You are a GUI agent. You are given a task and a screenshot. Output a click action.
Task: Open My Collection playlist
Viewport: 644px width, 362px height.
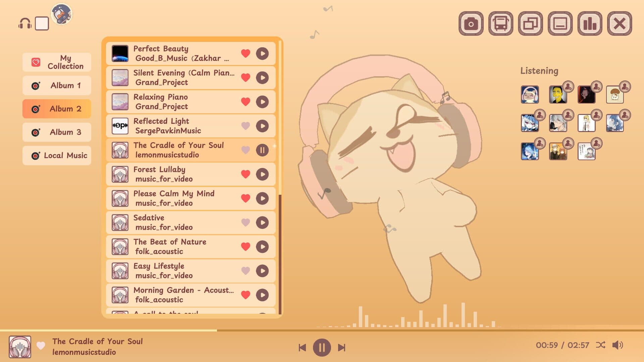57,62
